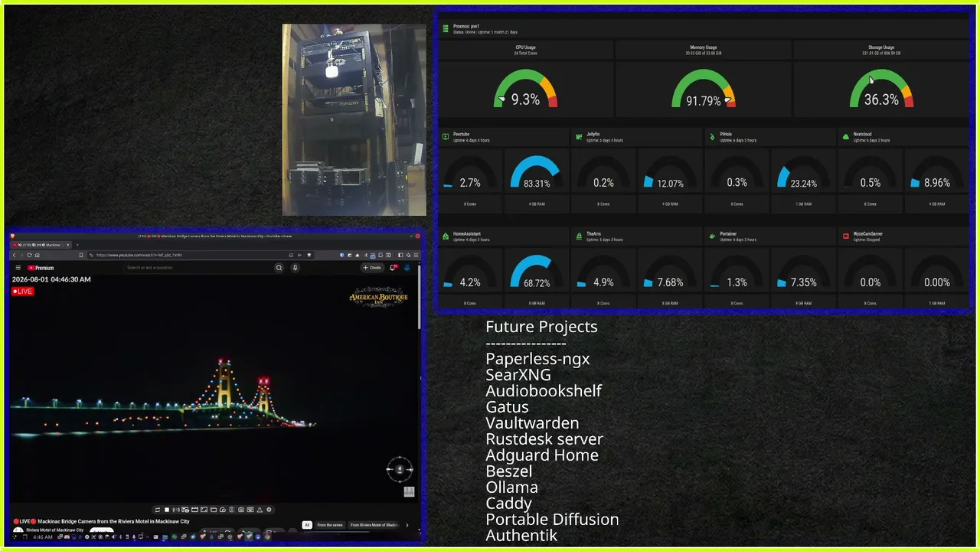Click the HomeAssistant 68.72% RAM gauge
980x551 pixels.
[537, 272]
